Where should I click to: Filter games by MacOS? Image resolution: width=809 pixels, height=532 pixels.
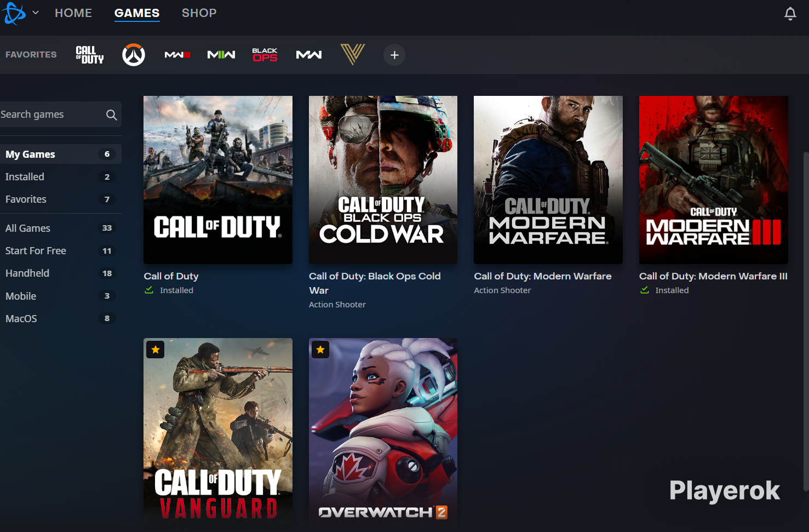click(x=61, y=318)
